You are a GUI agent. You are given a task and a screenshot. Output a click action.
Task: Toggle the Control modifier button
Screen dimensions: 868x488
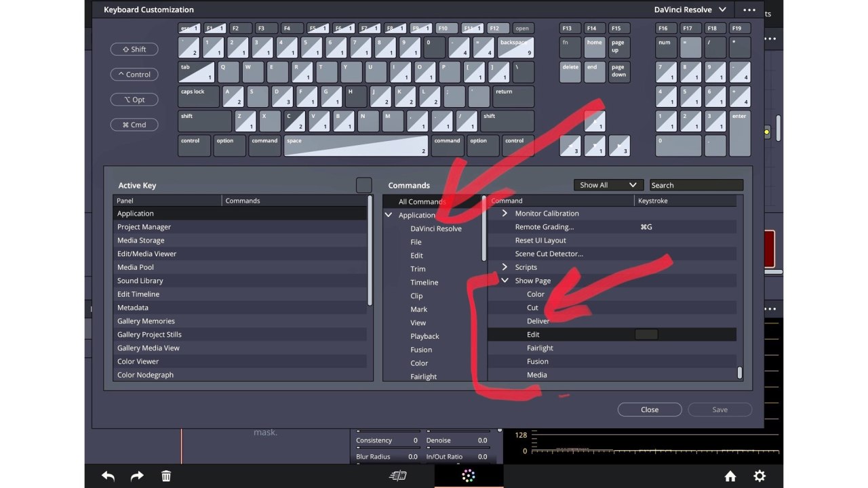click(134, 75)
